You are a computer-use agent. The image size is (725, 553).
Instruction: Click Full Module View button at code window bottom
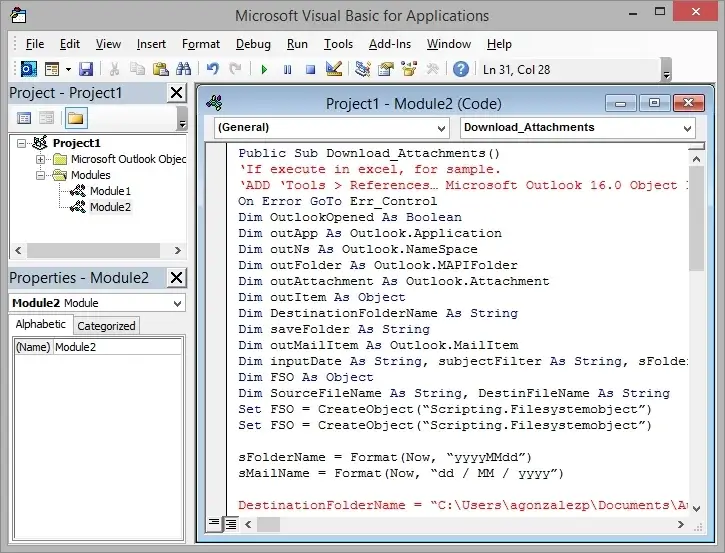(x=231, y=524)
